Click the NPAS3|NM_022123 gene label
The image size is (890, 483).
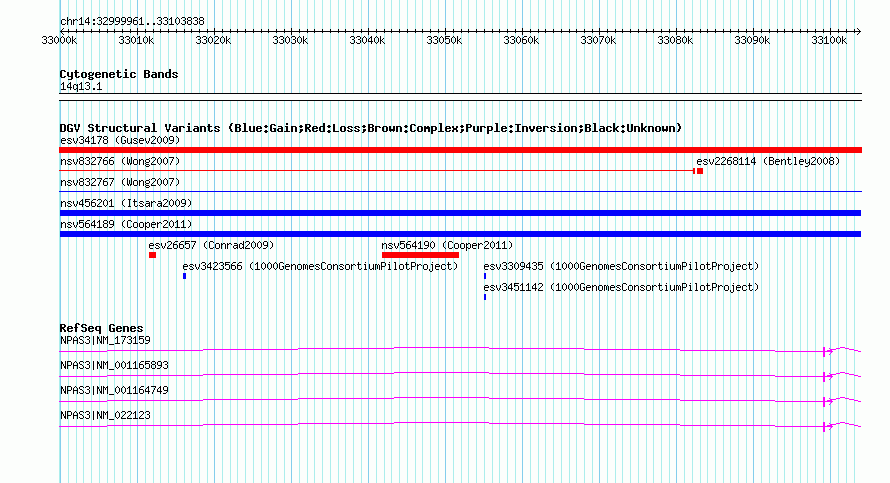[x=105, y=415]
